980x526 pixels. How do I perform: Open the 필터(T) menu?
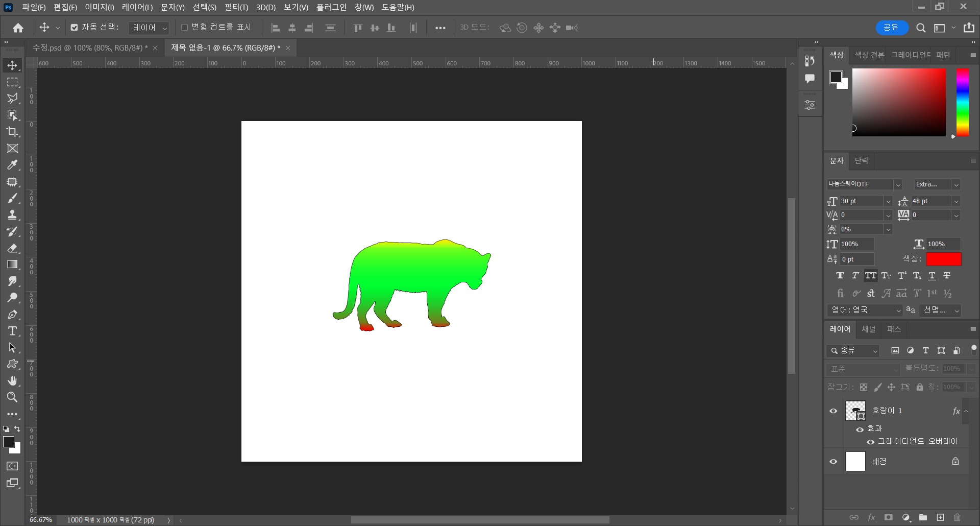(x=236, y=7)
